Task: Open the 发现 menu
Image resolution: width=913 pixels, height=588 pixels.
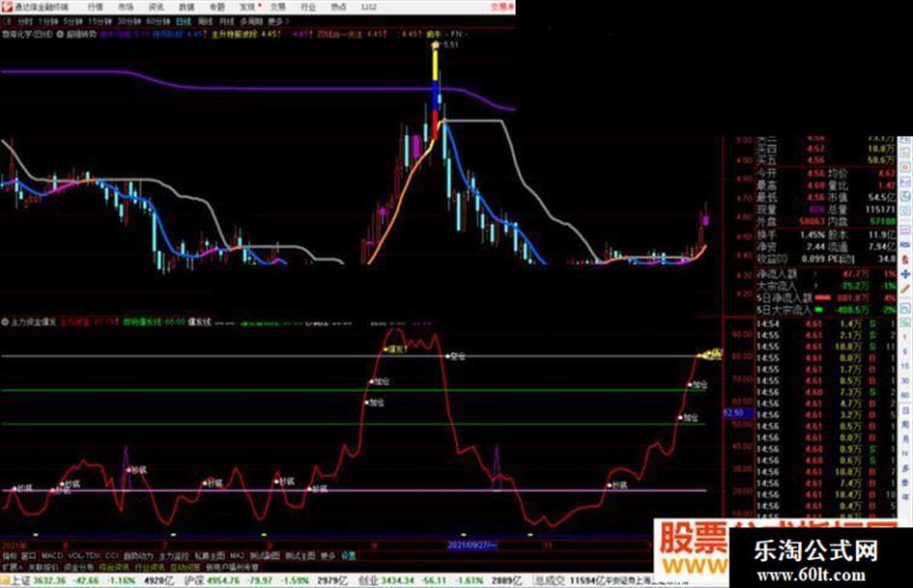Action: pos(247,7)
